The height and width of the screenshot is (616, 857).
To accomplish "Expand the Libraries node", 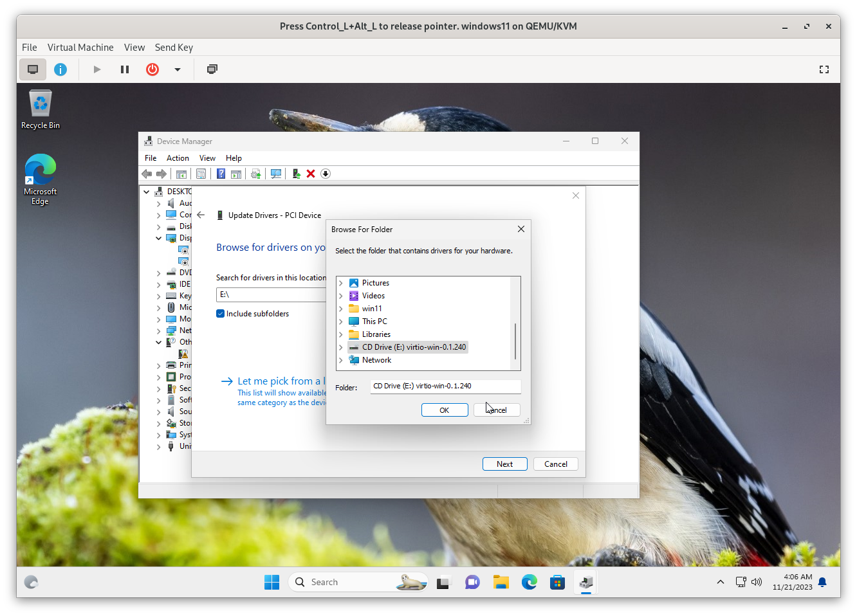I will [341, 334].
